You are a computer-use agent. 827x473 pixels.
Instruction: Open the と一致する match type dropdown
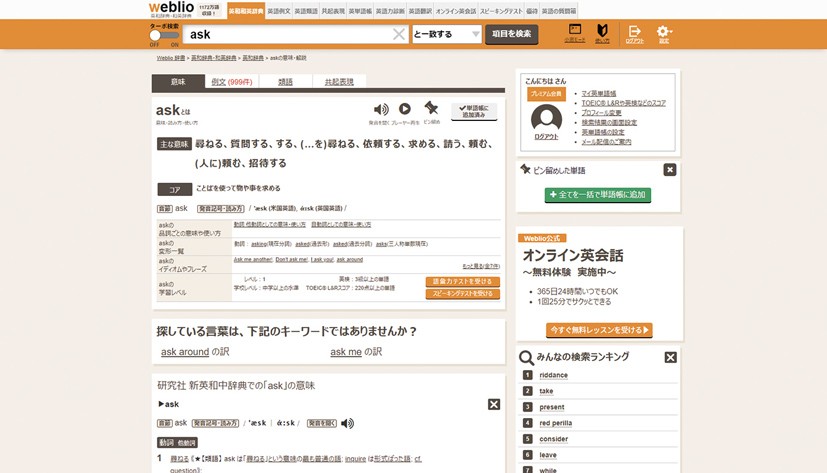pos(446,34)
